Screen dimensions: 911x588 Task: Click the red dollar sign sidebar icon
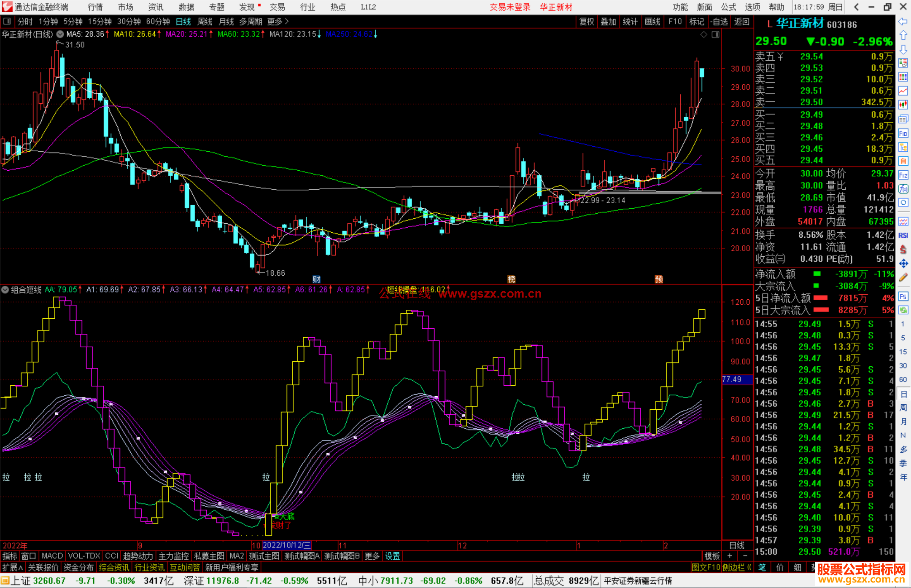pyautogui.click(x=903, y=250)
